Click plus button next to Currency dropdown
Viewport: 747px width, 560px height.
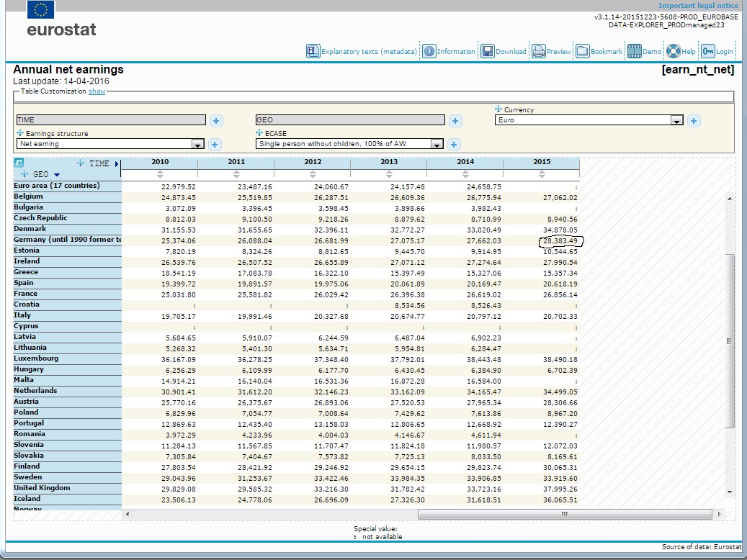coord(694,121)
